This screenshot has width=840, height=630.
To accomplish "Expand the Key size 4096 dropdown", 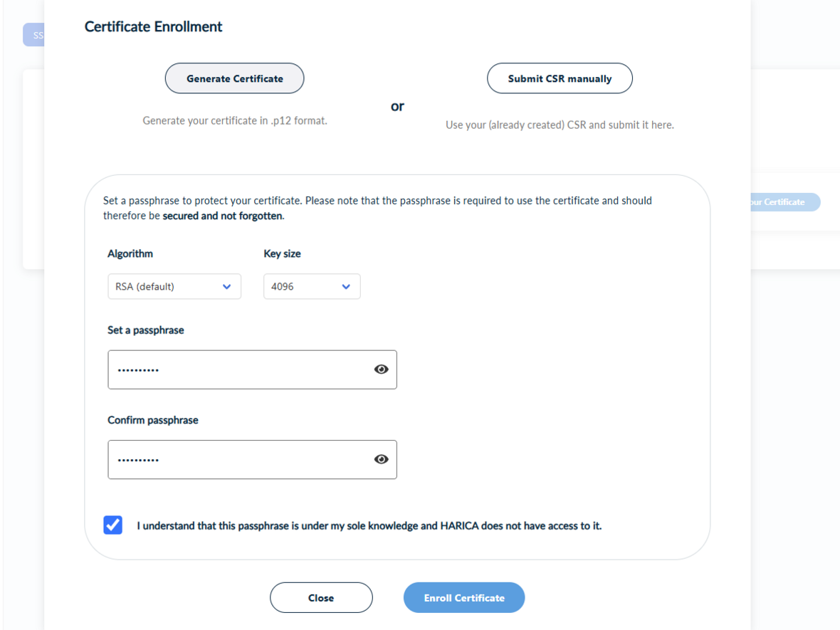I will click(312, 287).
